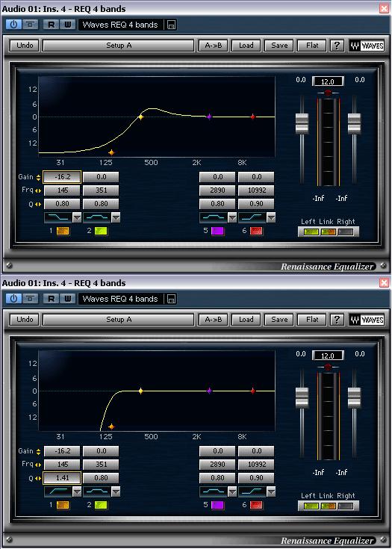Viewport: 392px width, 549px height.
Task: Reset EQ with Flat in lower window
Action: click(312, 320)
